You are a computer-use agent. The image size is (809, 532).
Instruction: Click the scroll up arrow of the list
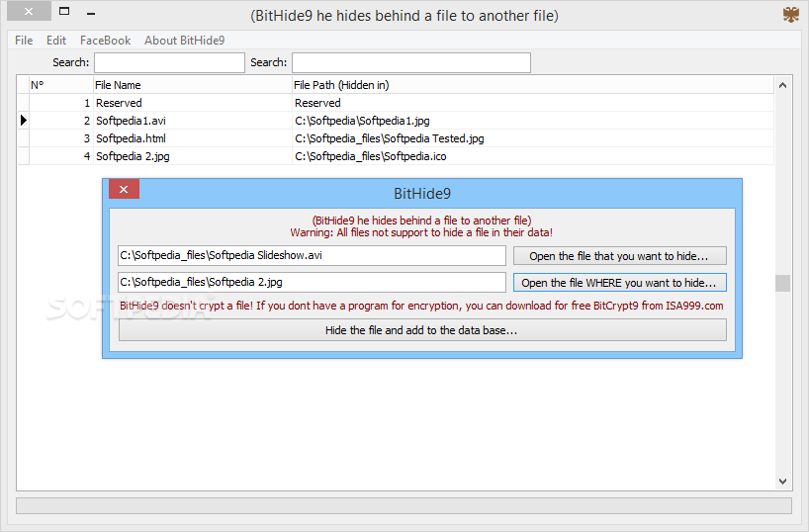(x=782, y=85)
